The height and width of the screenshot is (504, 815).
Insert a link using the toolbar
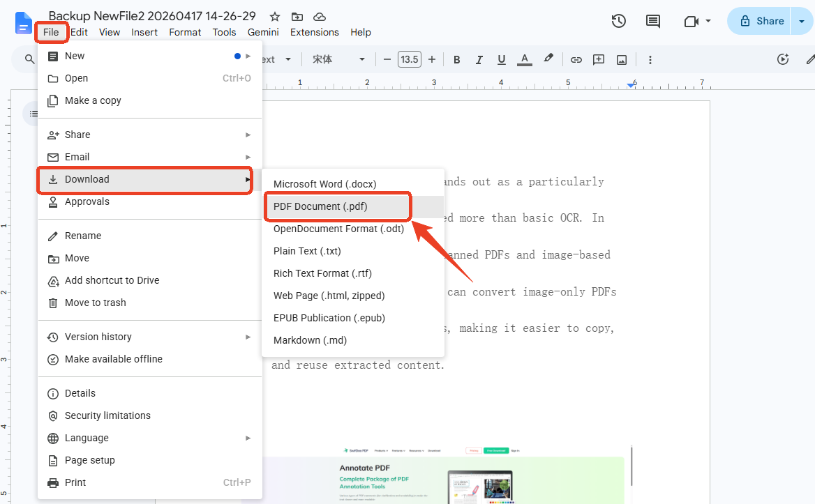(576, 60)
